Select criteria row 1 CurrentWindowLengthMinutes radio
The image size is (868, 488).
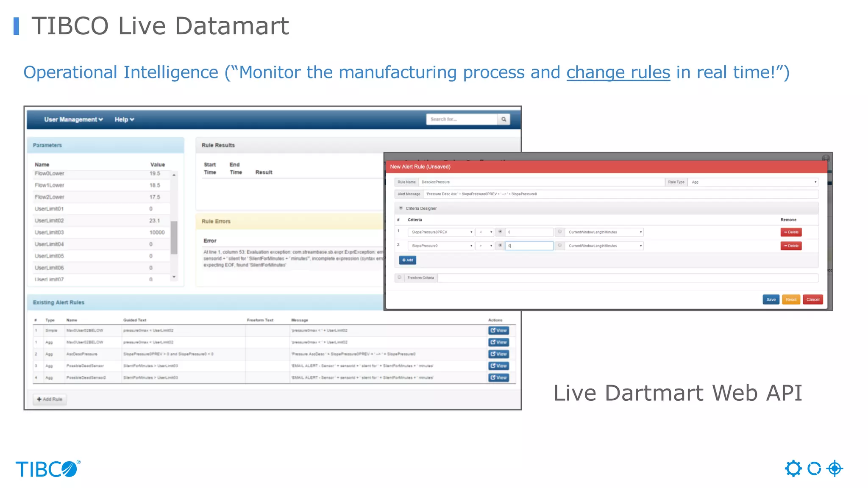pyautogui.click(x=560, y=232)
